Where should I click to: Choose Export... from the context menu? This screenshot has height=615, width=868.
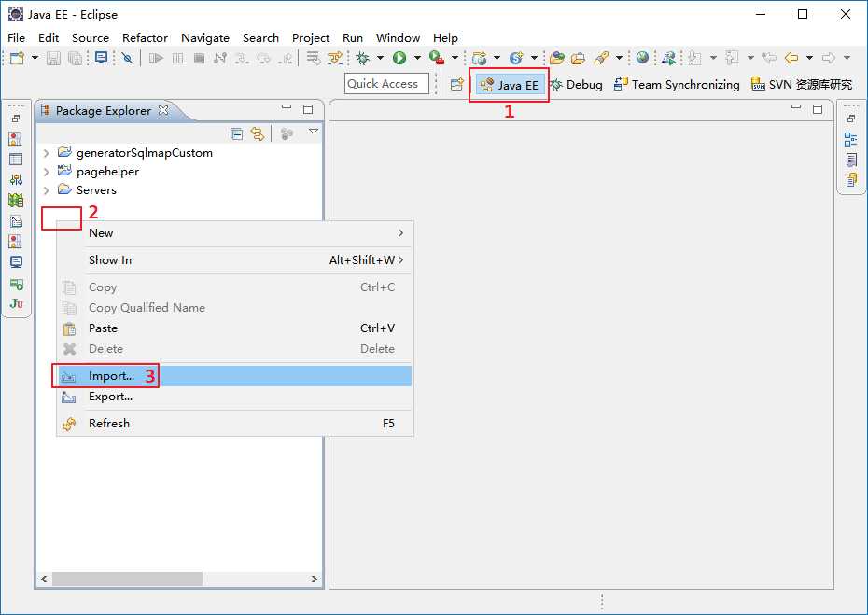(235, 397)
